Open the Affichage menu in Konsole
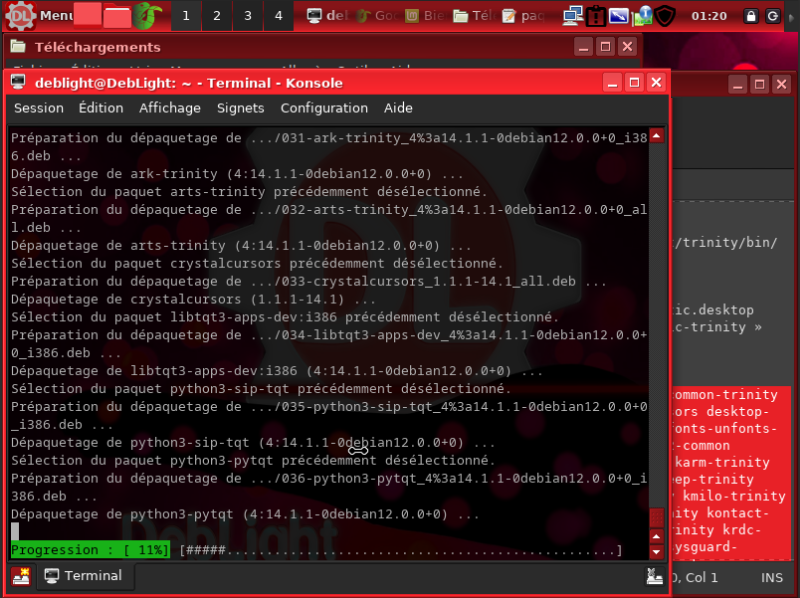 pyautogui.click(x=170, y=108)
